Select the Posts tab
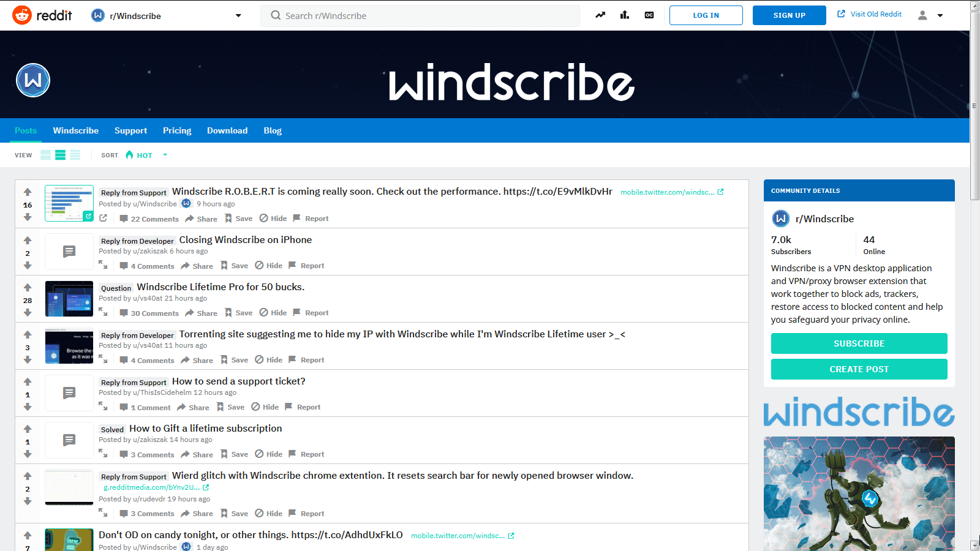The height and width of the screenshot is (551, 980). click(26, 130)
